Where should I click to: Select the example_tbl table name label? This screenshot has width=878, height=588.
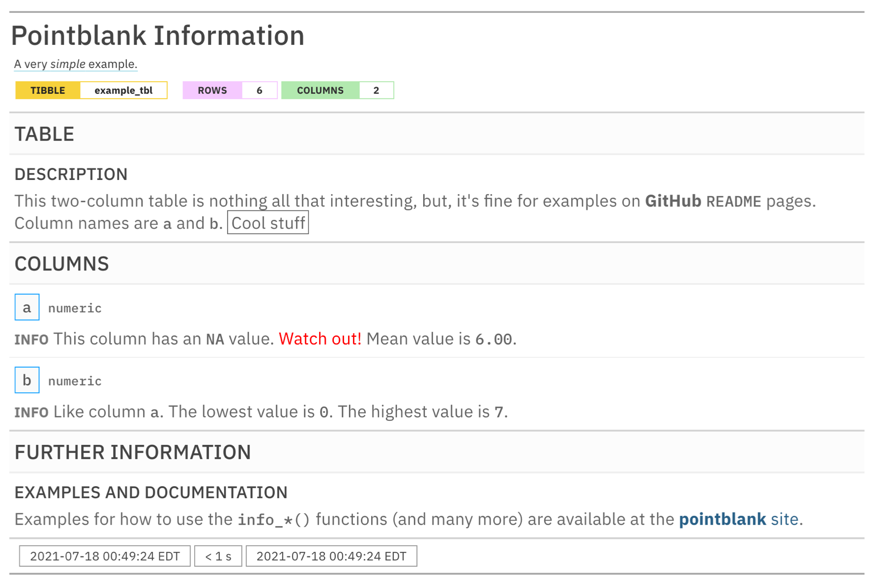pos(123,90)
